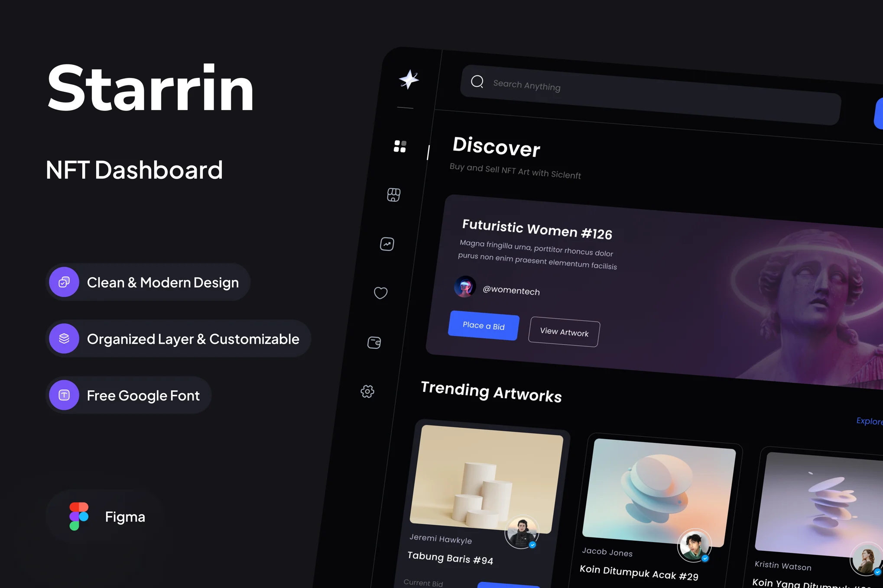Click the Kristin Watson artist name

783,565
